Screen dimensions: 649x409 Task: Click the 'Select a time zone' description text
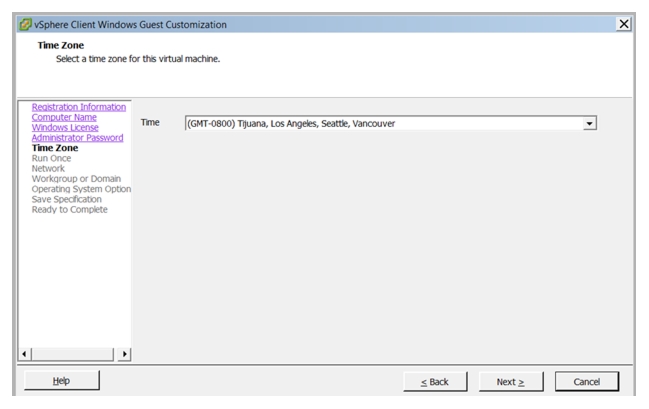click(x=138, y=59)
